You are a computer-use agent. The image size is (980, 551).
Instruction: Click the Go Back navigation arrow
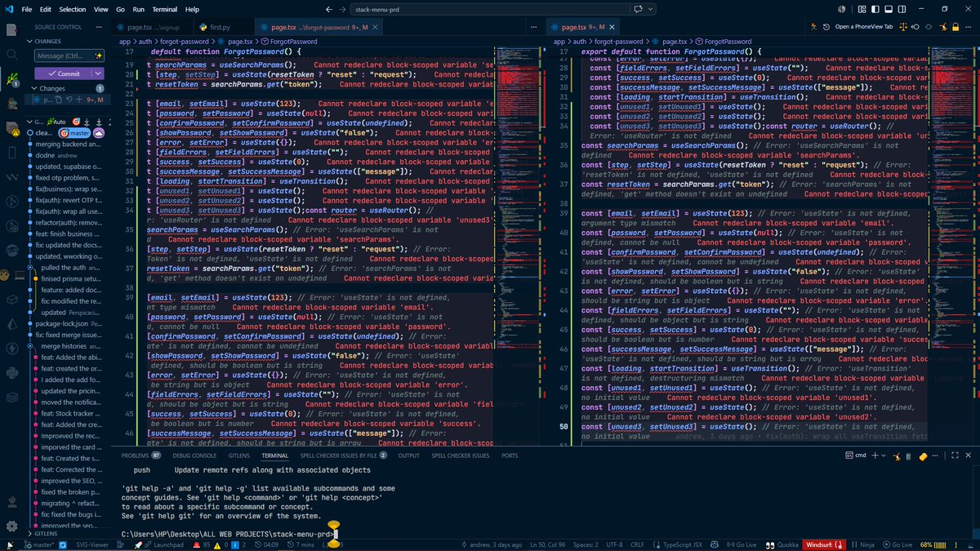[328, 9]
